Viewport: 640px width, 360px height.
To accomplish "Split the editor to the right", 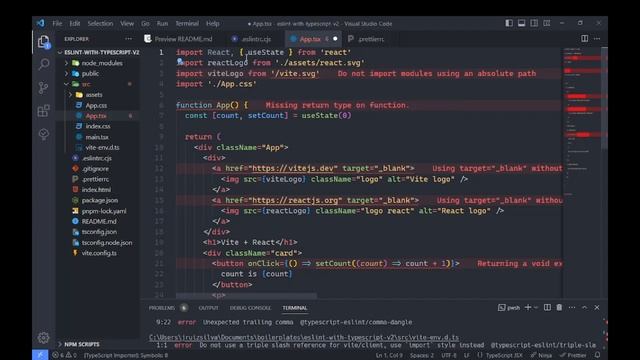I will pyautogui.click(x=584, y=38).
